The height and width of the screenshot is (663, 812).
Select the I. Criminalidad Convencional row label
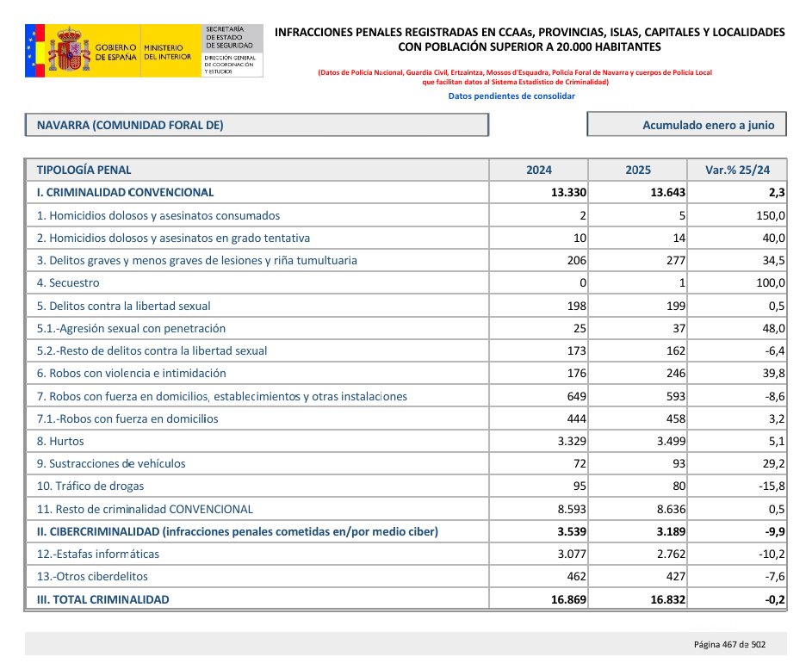[x=125, y=193]
